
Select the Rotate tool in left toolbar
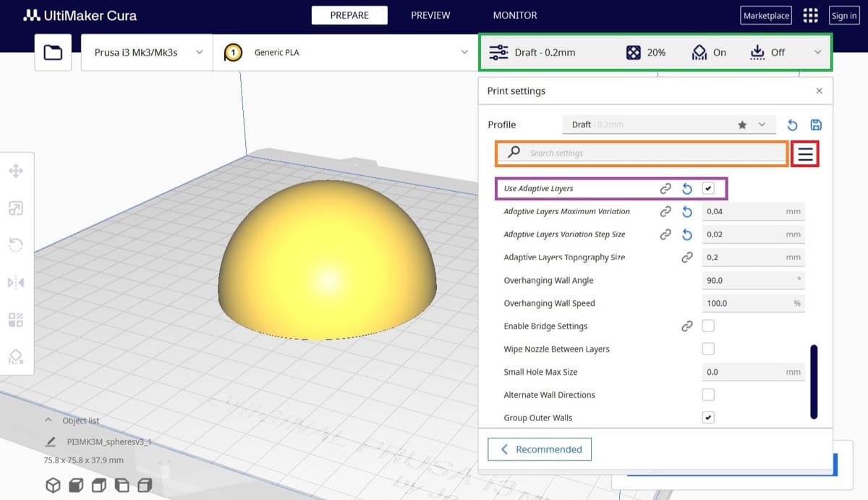pyautogui.click(x=15, y=245)
